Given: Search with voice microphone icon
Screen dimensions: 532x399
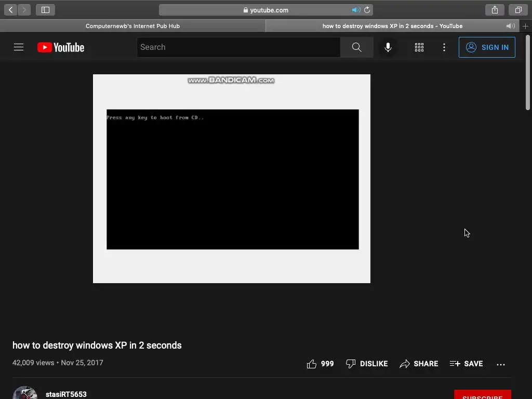Looking at the screenshot, I should [x=388, y=47].
